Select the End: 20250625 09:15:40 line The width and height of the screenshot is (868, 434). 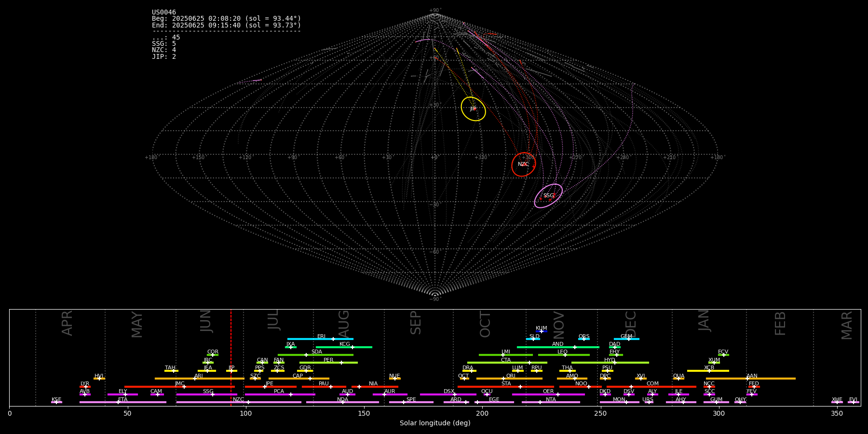[x=226, y=25]
